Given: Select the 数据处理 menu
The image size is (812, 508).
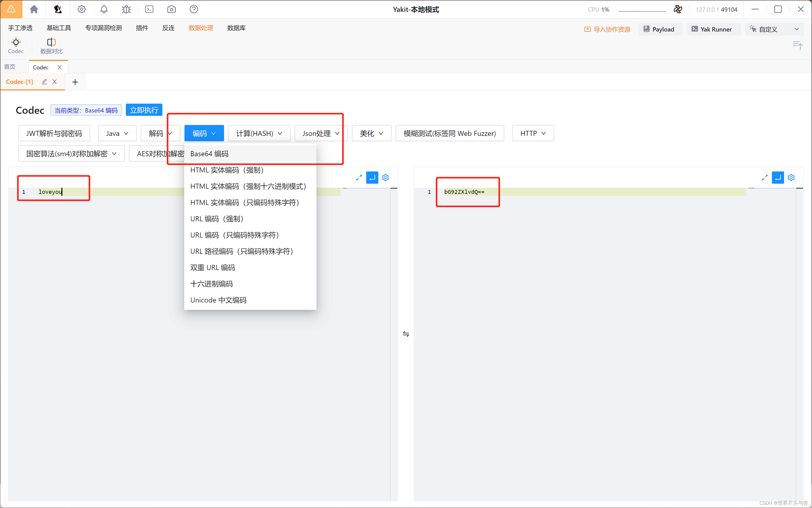Looking at the screenshot, I should click(x=201, y=28).
